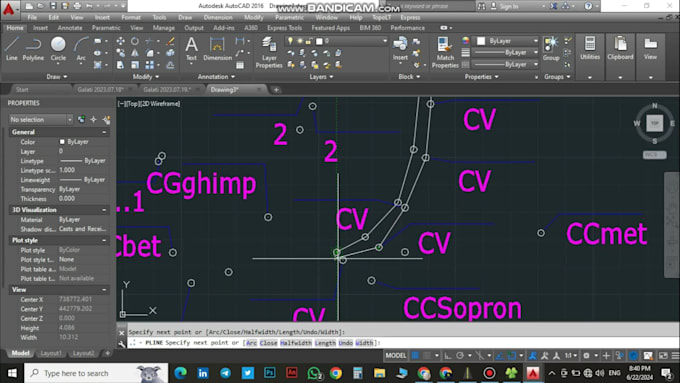
Task: Expand the Annotation panel
Action: [x=216, y=77]
